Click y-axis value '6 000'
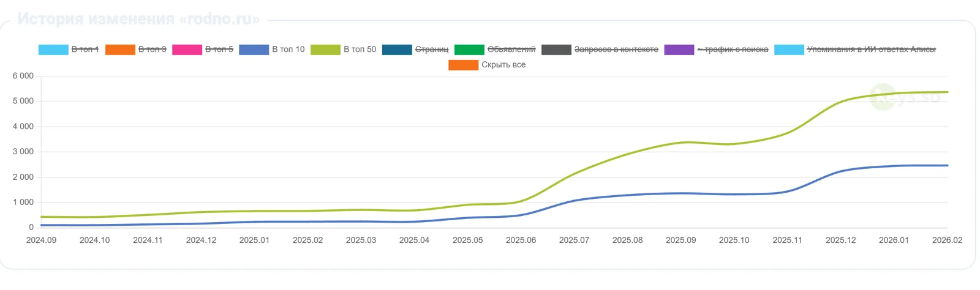Image resolution: width=980 pixels, height=290 pixels. (23, 76)
